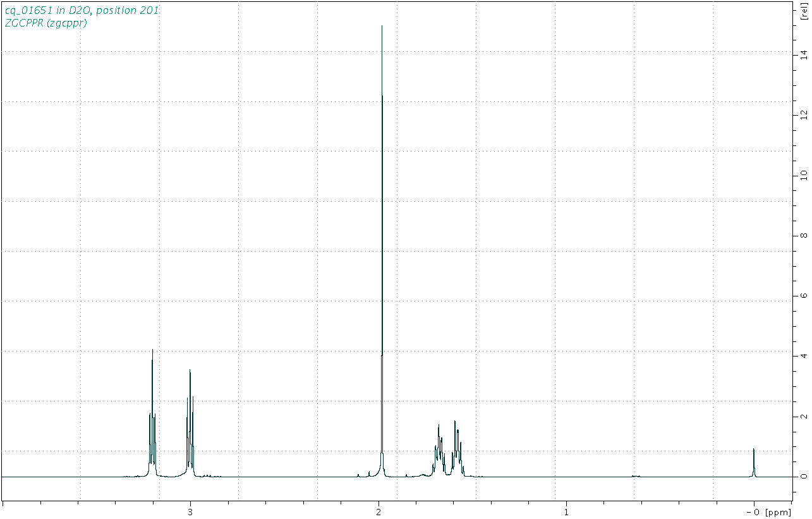The image size is (812, 519).
Task: Select the reference peak at 0 ppm
Action: pyautogui.click(x=753, y=463)
